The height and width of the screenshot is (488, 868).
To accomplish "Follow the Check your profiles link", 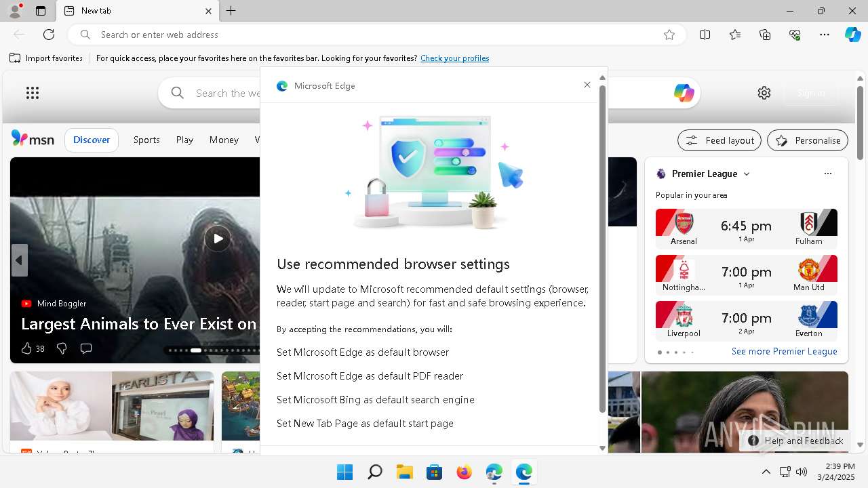I will [455, 58].
